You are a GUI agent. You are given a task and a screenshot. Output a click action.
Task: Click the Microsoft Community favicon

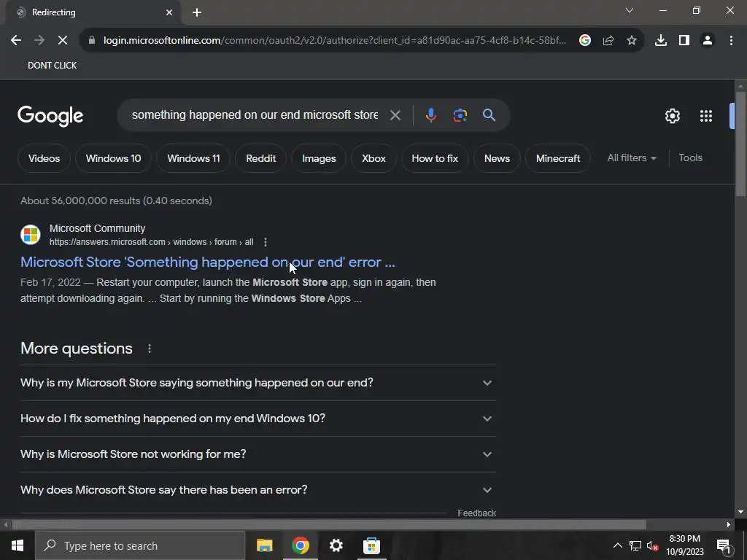[x=31, y=235]
